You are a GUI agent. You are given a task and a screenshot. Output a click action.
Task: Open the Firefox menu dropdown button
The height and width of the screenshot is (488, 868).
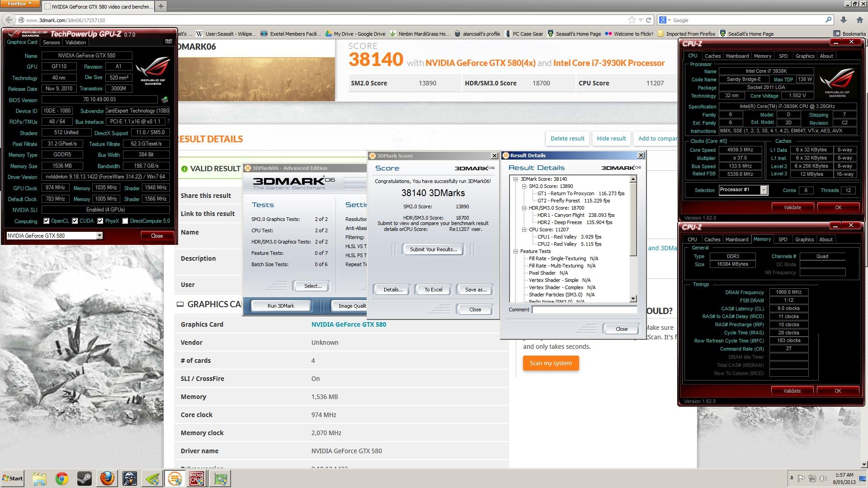(19, 4)
